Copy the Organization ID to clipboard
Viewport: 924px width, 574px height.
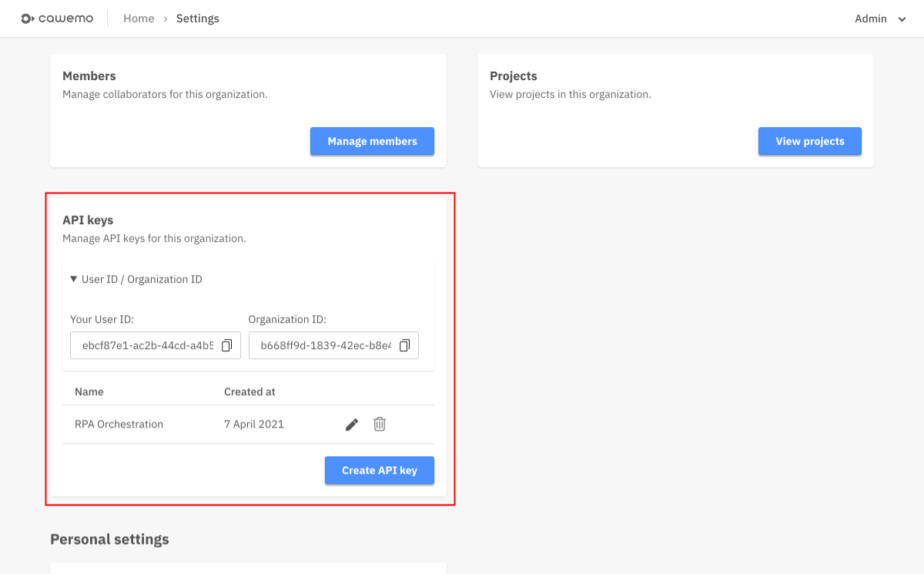(405, 346)
